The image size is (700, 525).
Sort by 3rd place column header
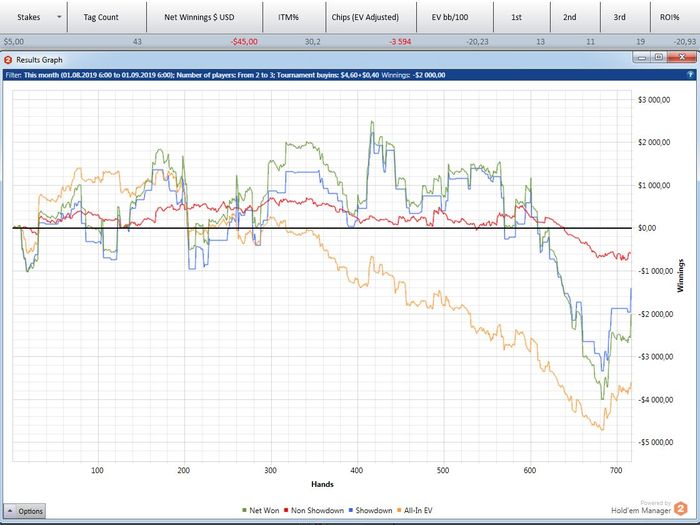click(x=619, y=17)
